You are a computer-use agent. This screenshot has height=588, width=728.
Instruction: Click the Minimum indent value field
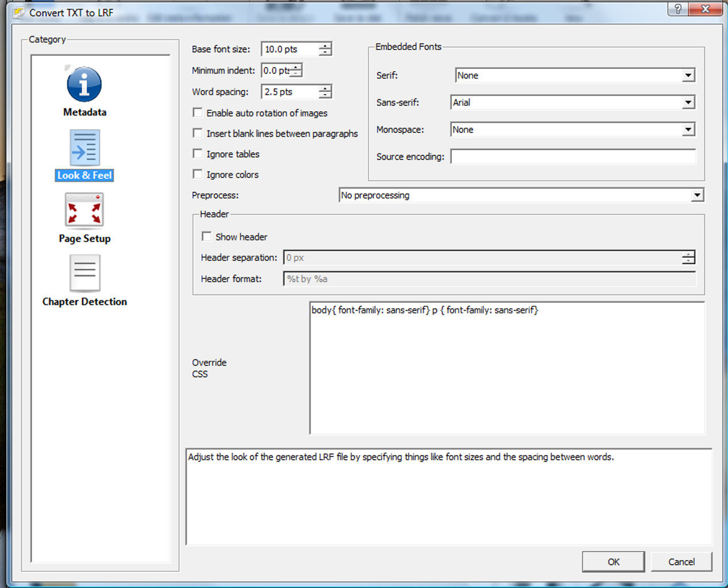[x=276, y=71]
